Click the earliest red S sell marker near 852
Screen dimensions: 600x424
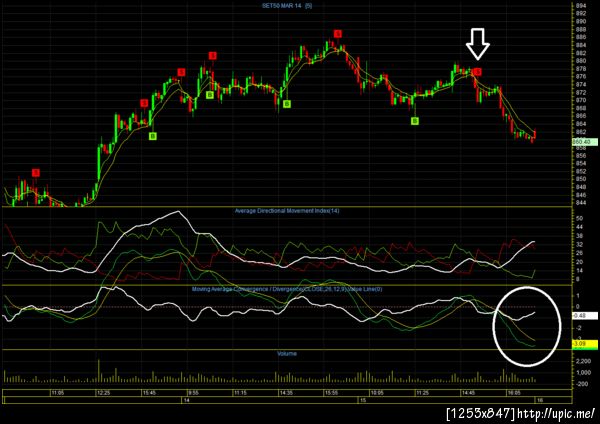coord(36,173)
